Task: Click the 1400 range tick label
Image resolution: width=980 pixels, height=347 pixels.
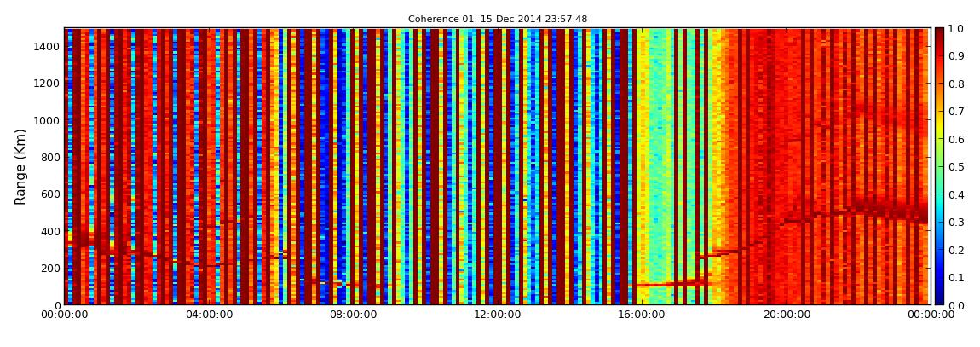Action: click(48, 46)
